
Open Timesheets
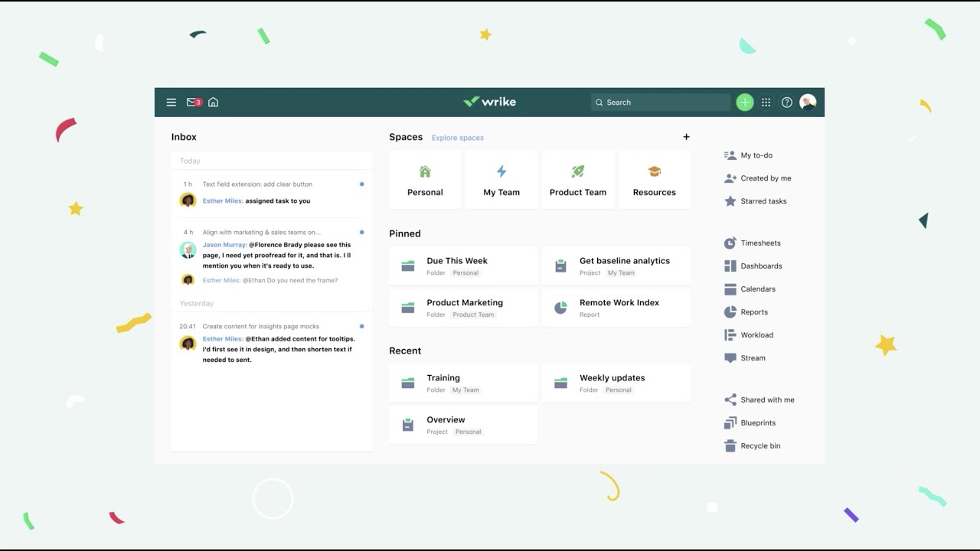(x=752, y=243)
